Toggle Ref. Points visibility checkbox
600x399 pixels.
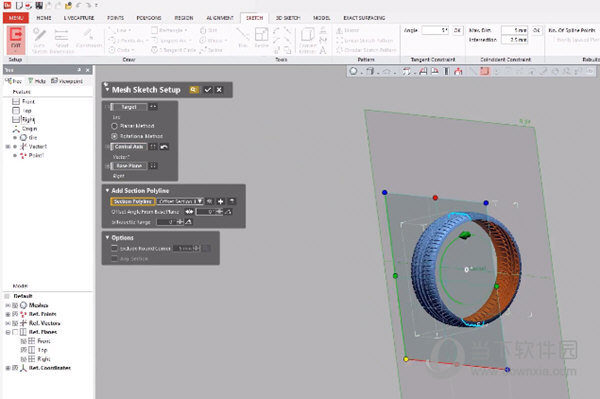pyautogui.click(x=15, y=314)
